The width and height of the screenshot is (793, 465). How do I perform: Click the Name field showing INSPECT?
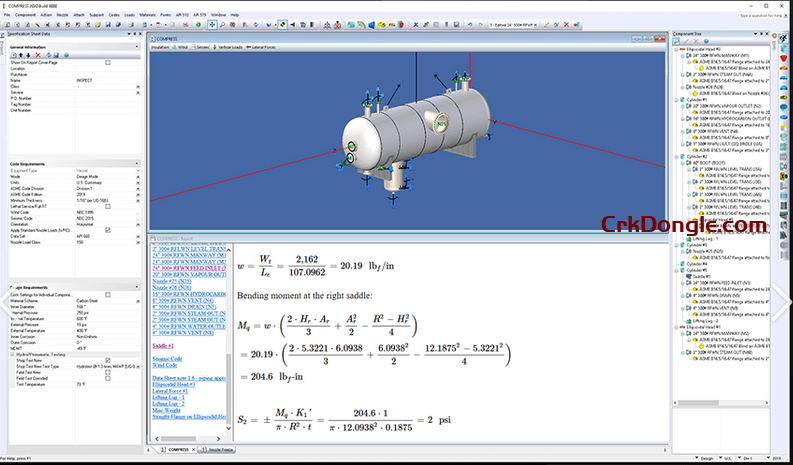pos(106,80)
